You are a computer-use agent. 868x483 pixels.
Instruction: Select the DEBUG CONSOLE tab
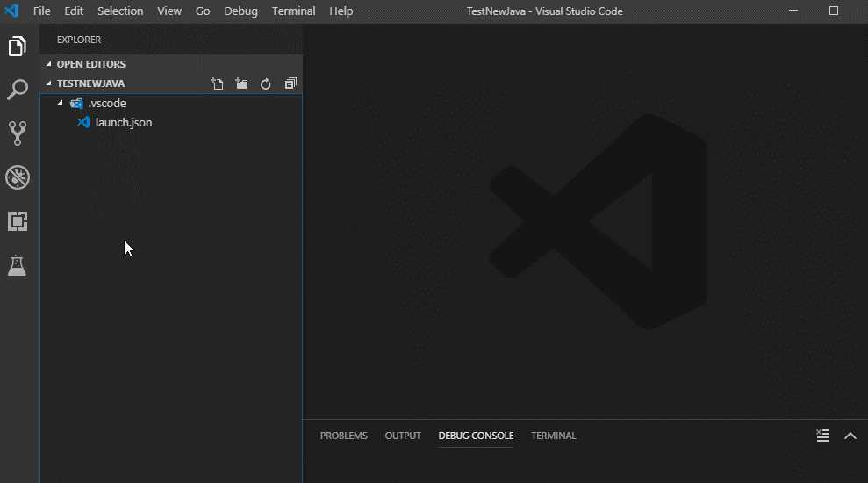tap(476, 436)
